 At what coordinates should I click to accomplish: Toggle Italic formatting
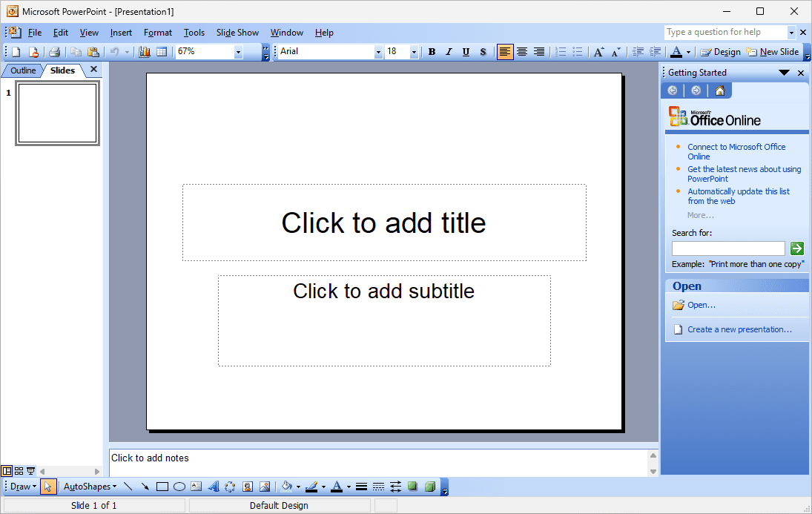(x=449, y=52)
